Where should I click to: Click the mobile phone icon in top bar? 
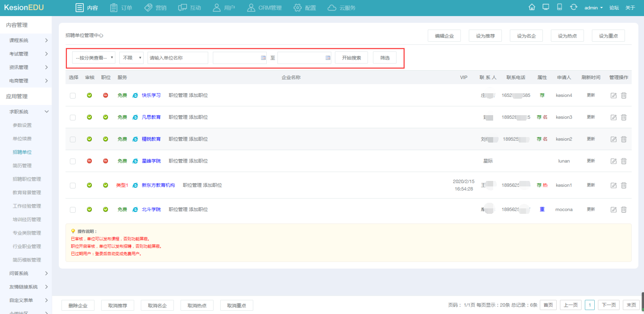[559, 7]
